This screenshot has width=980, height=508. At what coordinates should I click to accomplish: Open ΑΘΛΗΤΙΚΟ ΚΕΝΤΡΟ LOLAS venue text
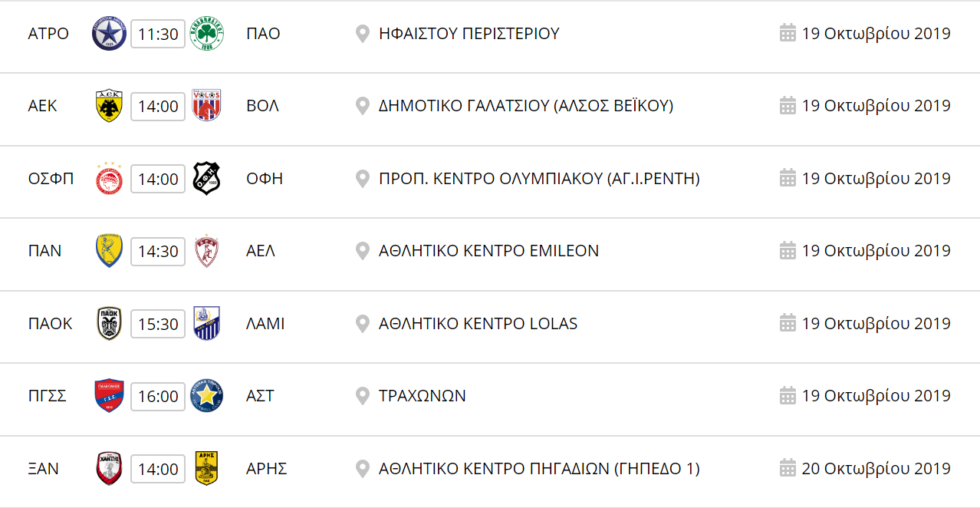[x=478, y=324]
